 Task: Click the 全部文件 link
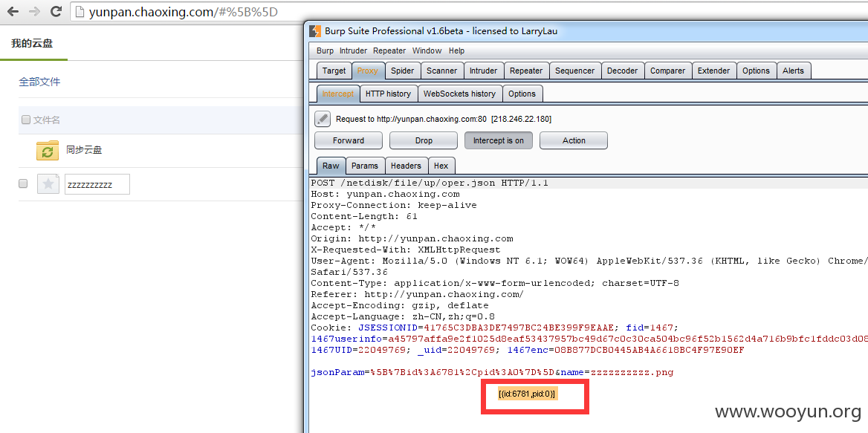pos(39,82)
